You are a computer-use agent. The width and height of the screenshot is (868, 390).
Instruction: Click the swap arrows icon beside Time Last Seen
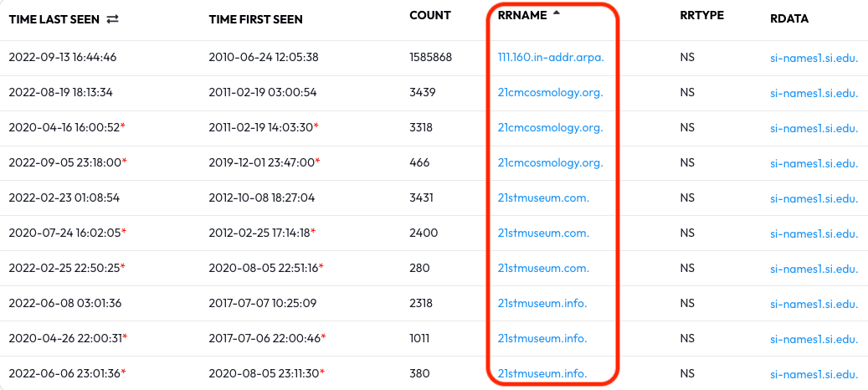(x=112, y=19)
